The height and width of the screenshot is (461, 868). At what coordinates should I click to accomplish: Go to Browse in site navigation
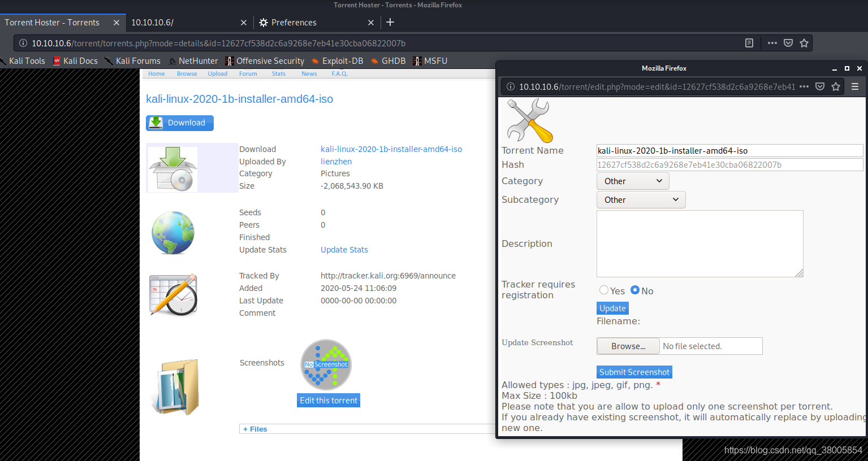(187, 74)
